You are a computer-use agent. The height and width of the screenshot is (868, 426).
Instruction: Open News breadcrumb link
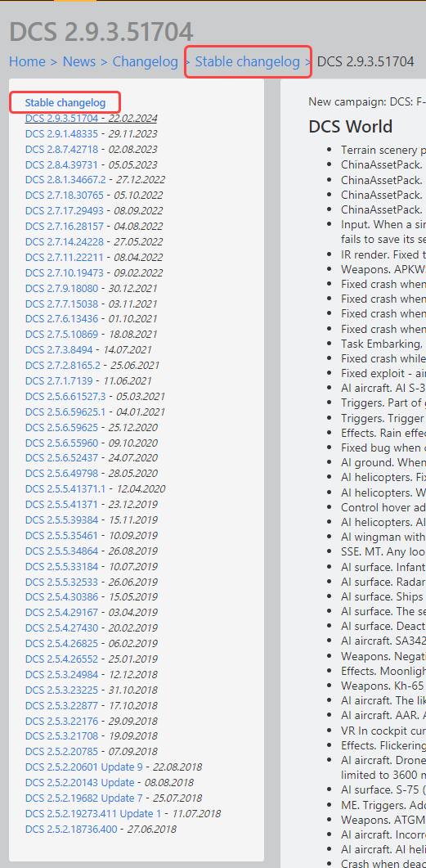click(x=79, y=61)
